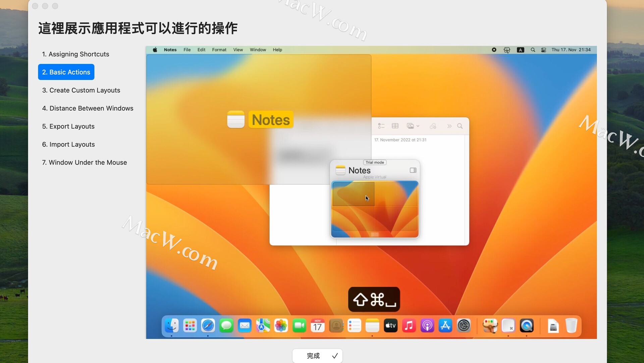Open the media dropdown in Notes toolbar

[413, 126]
